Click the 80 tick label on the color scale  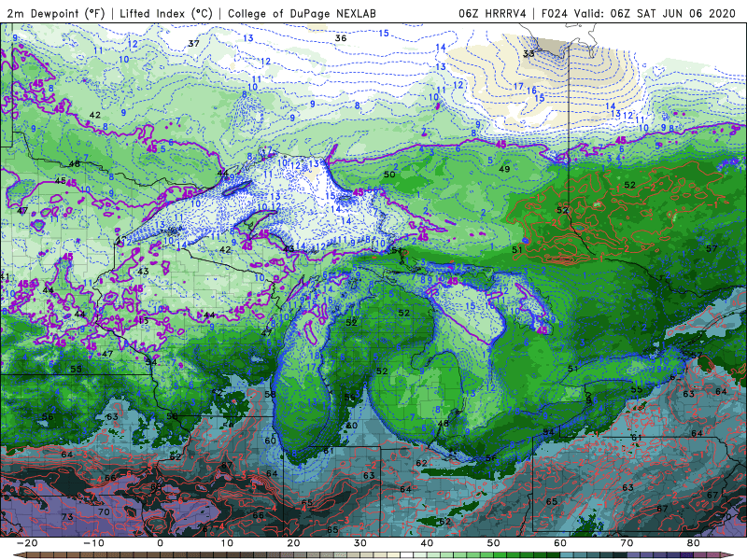tap(694, 543)
